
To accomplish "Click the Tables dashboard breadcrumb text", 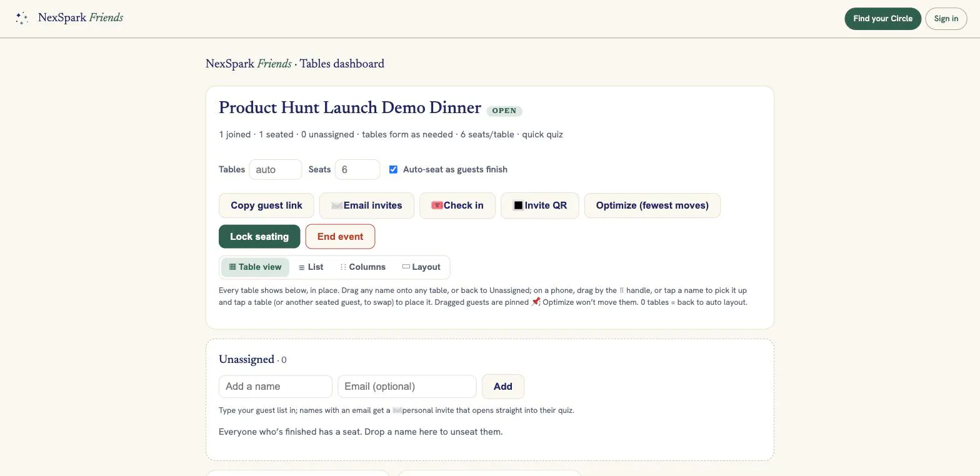I will click(342, 64).
